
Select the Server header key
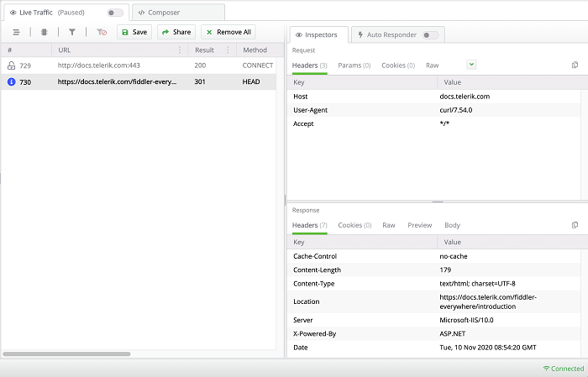(302, 320)
